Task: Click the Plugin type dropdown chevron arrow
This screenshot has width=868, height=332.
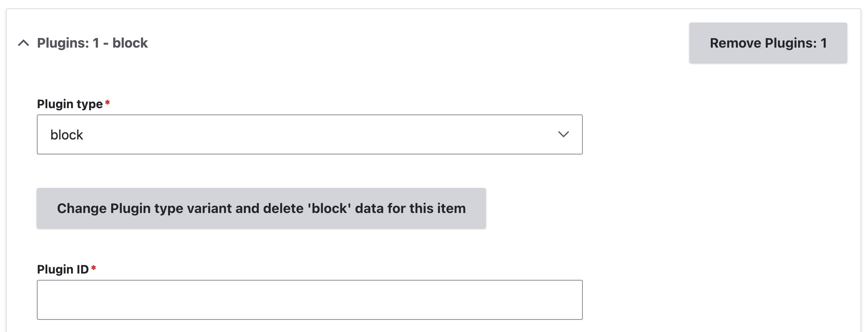Action: click(x=563, y=134)
